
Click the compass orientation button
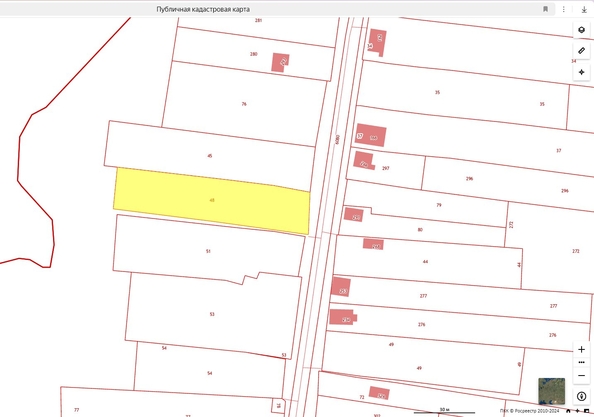581,397
